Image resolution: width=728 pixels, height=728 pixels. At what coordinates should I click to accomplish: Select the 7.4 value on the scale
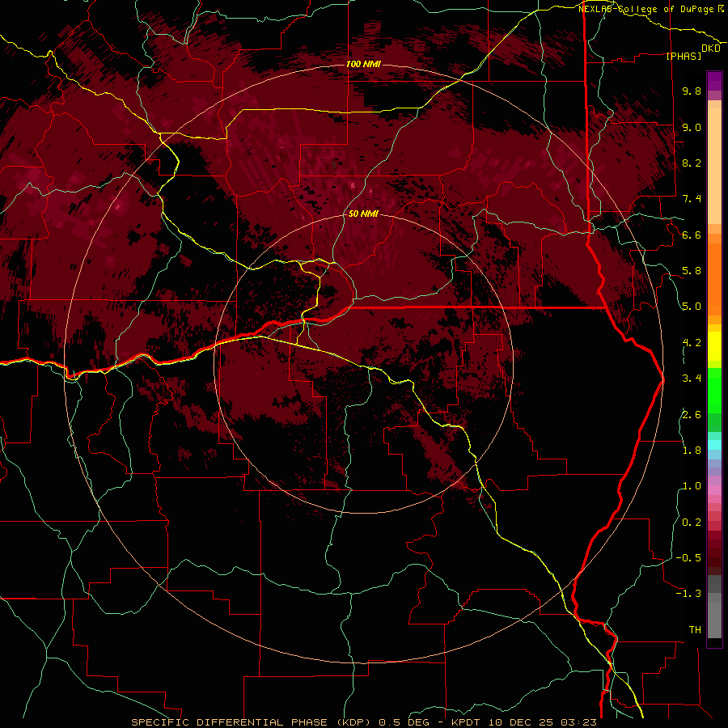pyautogui.click(x=692, y=199)
